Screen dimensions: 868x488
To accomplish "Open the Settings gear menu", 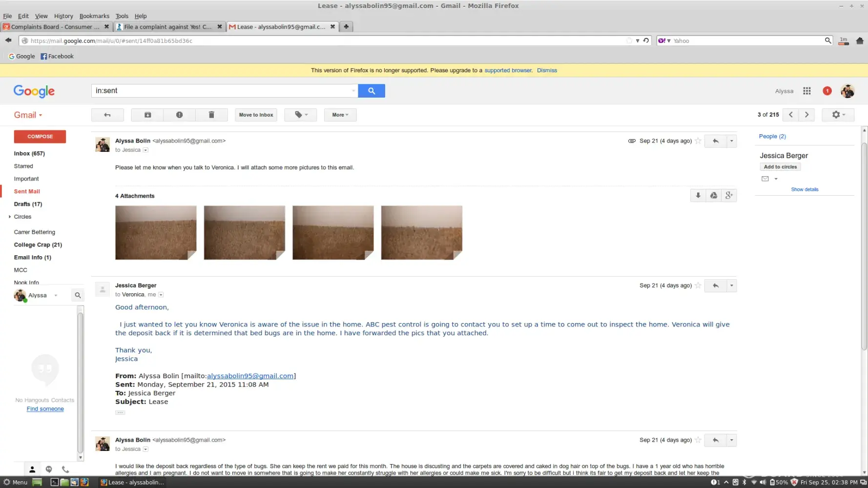I will coord(838,115).
